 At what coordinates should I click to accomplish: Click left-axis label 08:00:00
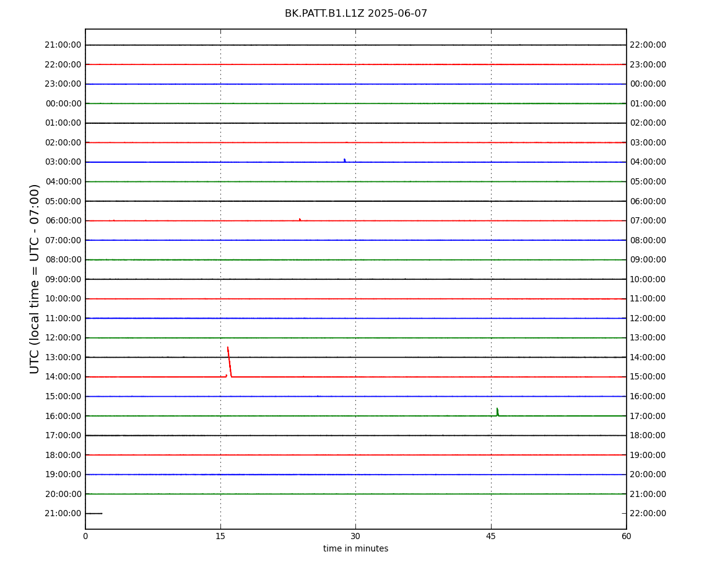tap(63, 260)
